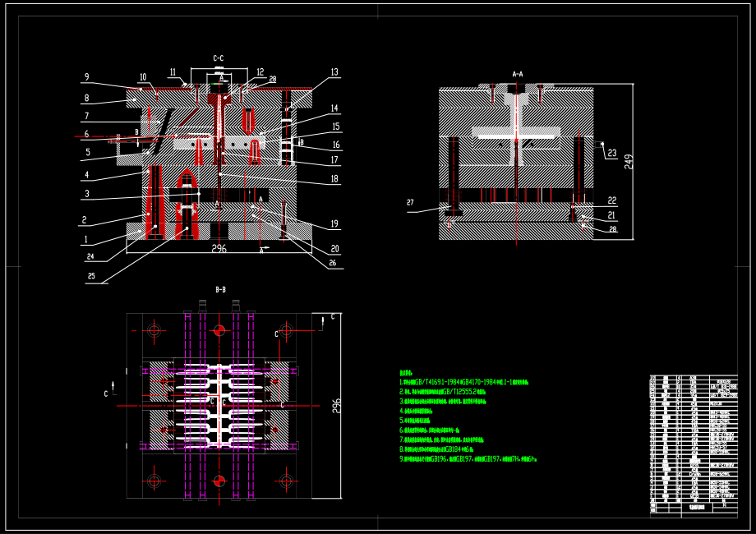Select note 9 mentioning GB196 and GB197

(x=468, y=458)
